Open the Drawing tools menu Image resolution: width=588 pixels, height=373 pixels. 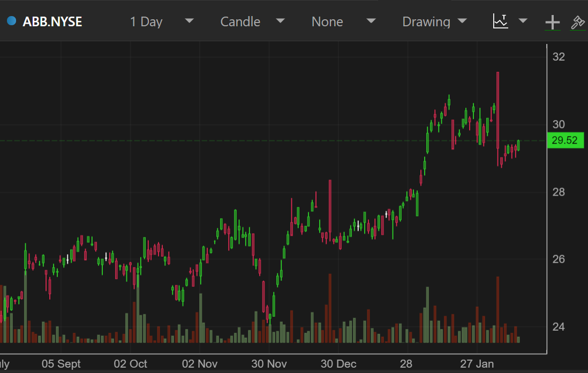(434, 21)
